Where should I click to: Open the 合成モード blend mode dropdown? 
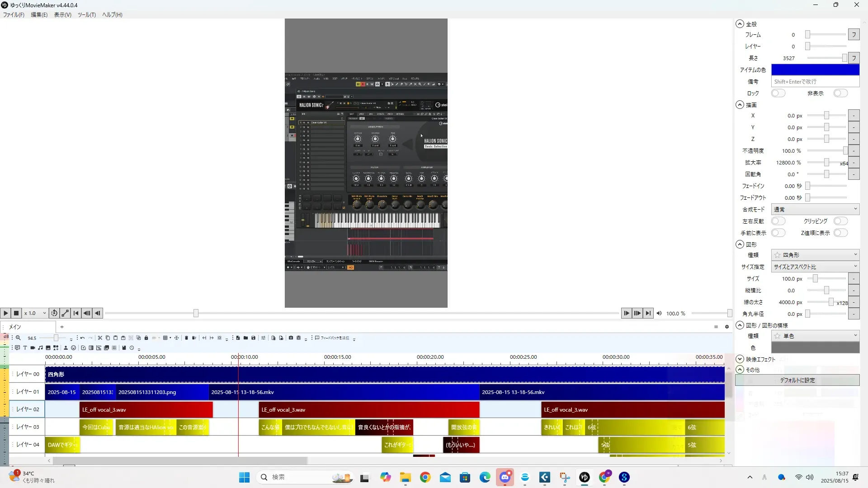(x=815, y=209)
